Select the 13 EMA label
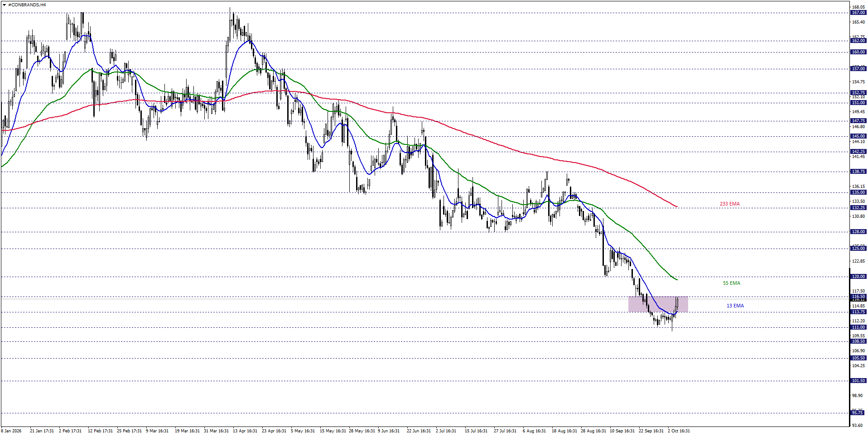 pos(735,306)
